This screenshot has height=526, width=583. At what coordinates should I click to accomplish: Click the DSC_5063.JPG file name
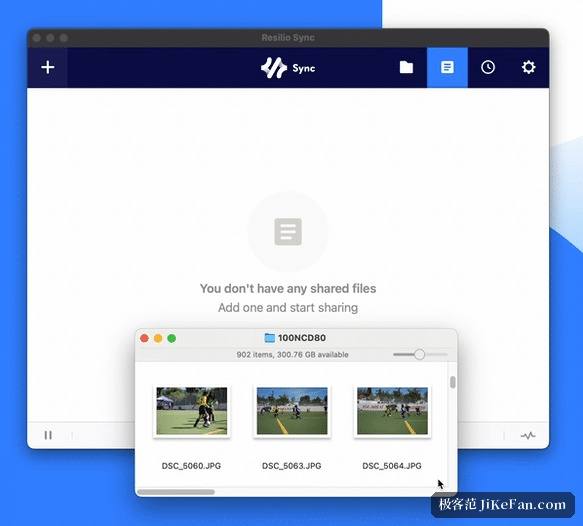tap(292, 466)
